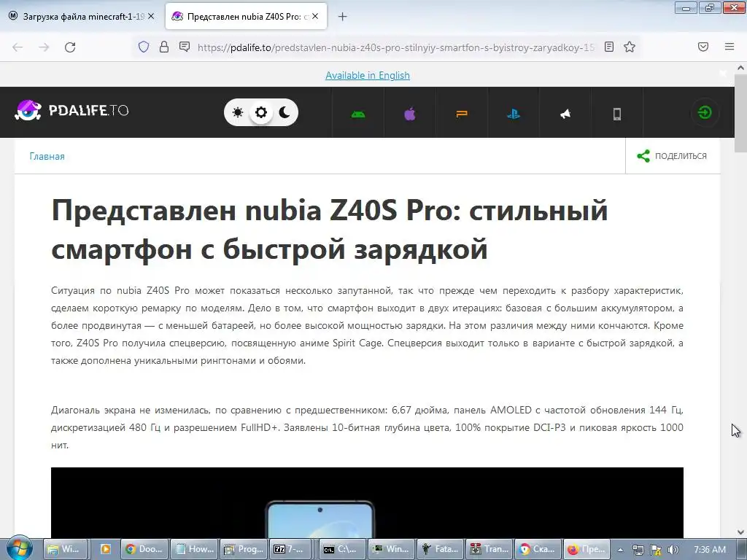Click the scrollbar up arrow
The width and height of the screenshot is (747, 560).
click(740, 68)
